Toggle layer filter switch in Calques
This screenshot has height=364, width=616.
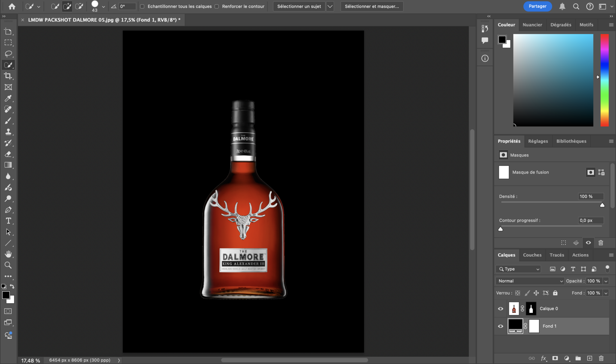coord(607,269)
